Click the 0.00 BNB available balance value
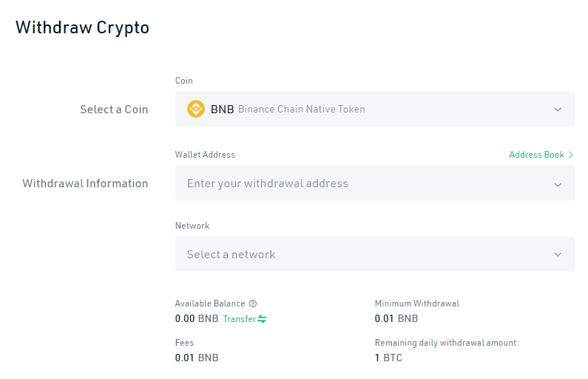Screen dimensions: 588x379 [197, 318]
